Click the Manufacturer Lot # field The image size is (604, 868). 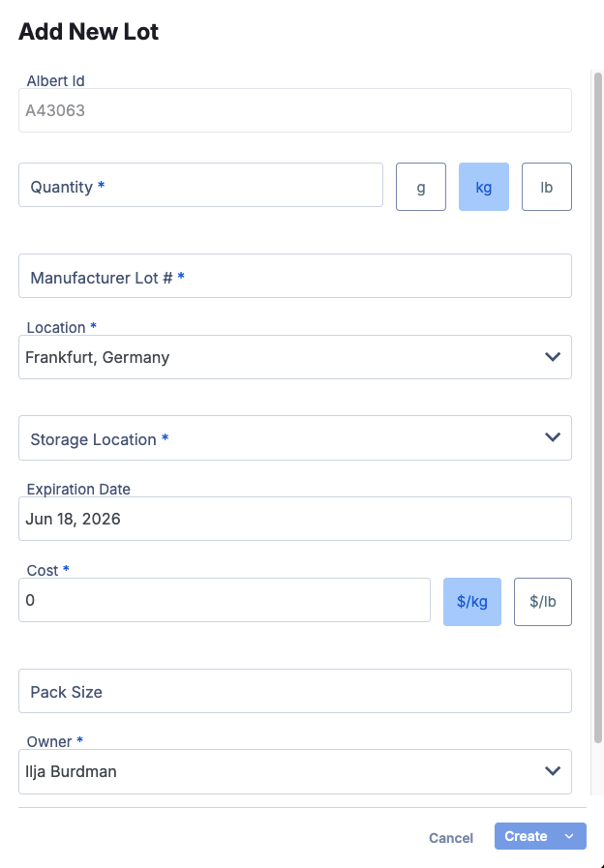294,277
